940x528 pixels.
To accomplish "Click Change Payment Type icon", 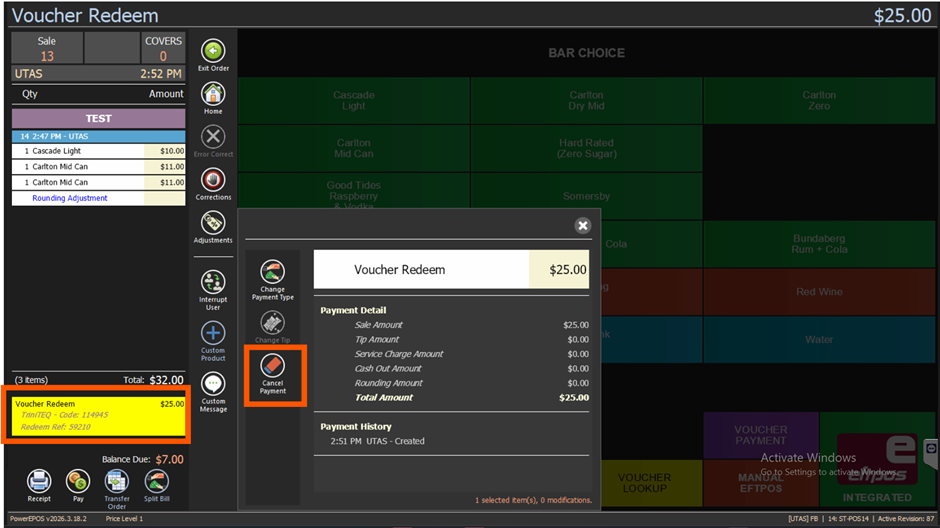I will 272,273.
